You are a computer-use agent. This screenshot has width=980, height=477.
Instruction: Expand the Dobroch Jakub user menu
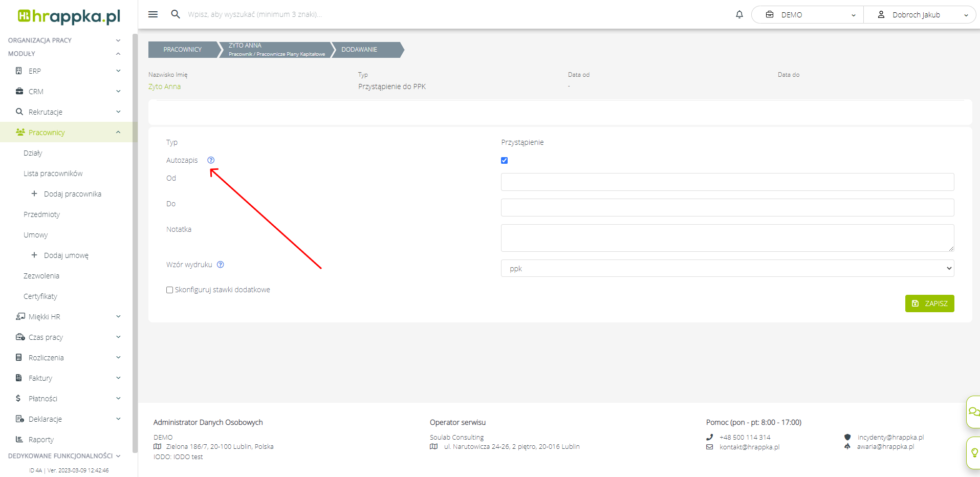[x=920, y=15]
